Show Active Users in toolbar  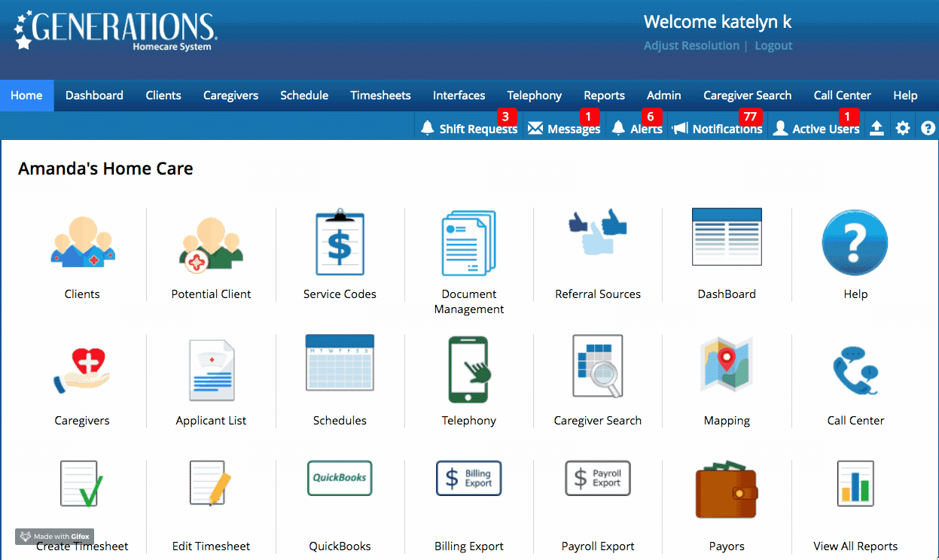pos(816,128)
